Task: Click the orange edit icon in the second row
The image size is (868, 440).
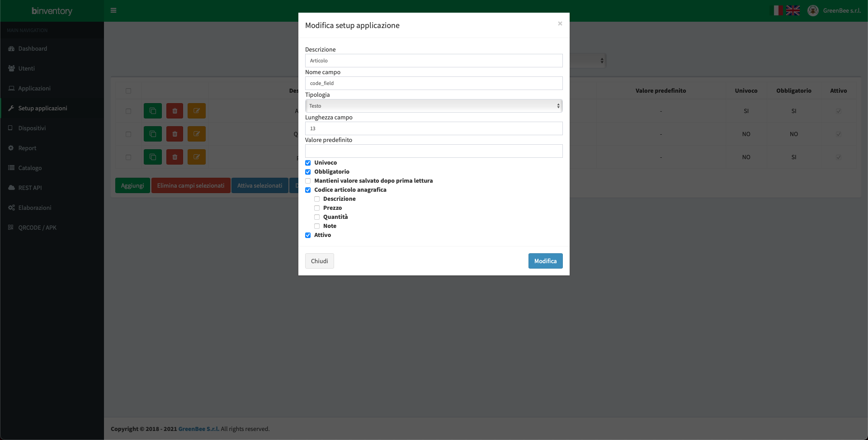Action: (x=197, y=134)
